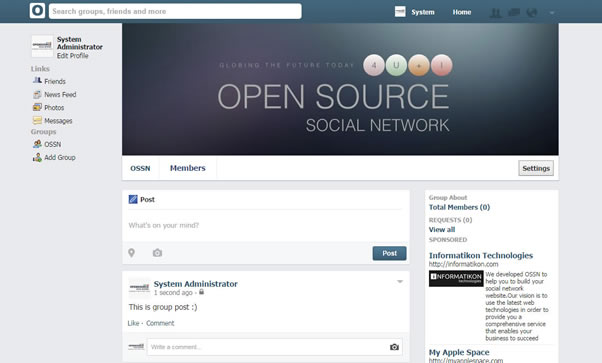Click View all requests link
The image size is (602, 363).
(442, 230)
